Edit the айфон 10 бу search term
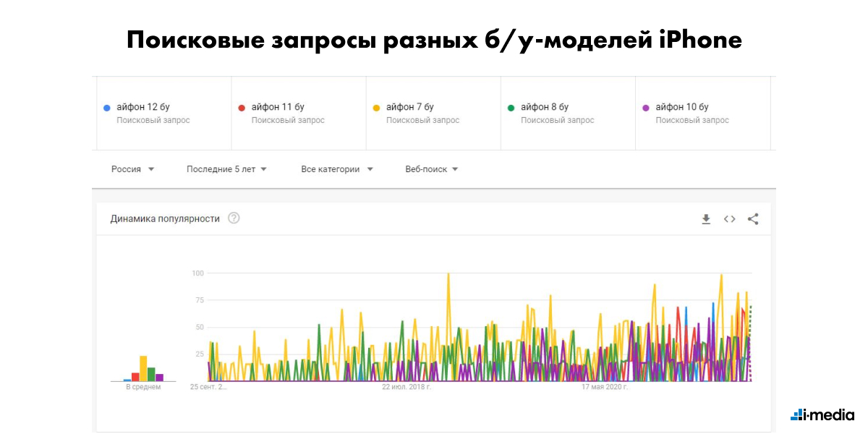The image size is (868, 434). [x=681, y=107]
